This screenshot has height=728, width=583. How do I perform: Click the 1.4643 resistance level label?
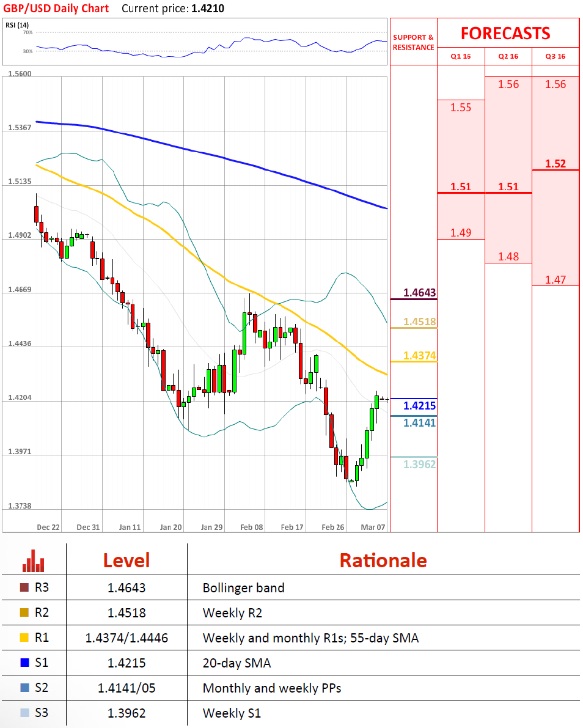click(x=420, y=293)
